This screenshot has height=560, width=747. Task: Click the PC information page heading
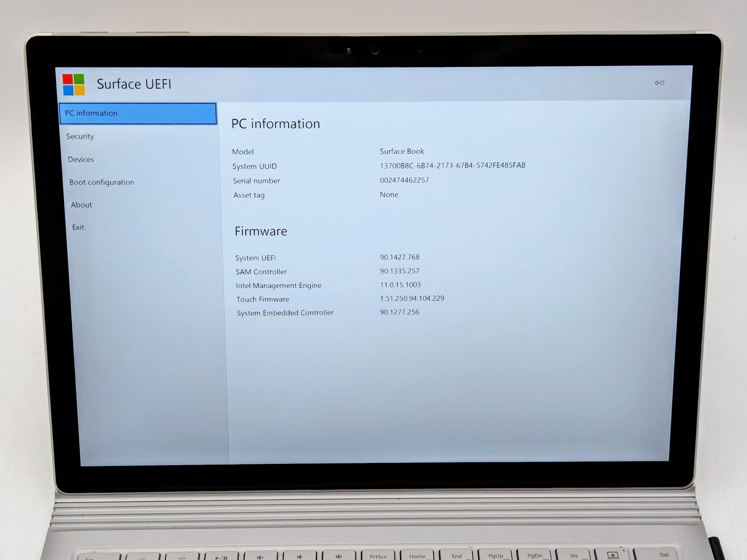pyautogui.click(x=276, y=124)
